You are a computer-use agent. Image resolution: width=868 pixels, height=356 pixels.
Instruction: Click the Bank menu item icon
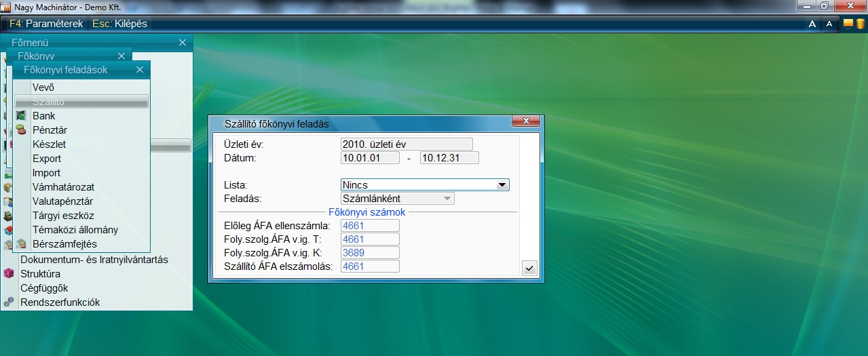coord(22,116)
